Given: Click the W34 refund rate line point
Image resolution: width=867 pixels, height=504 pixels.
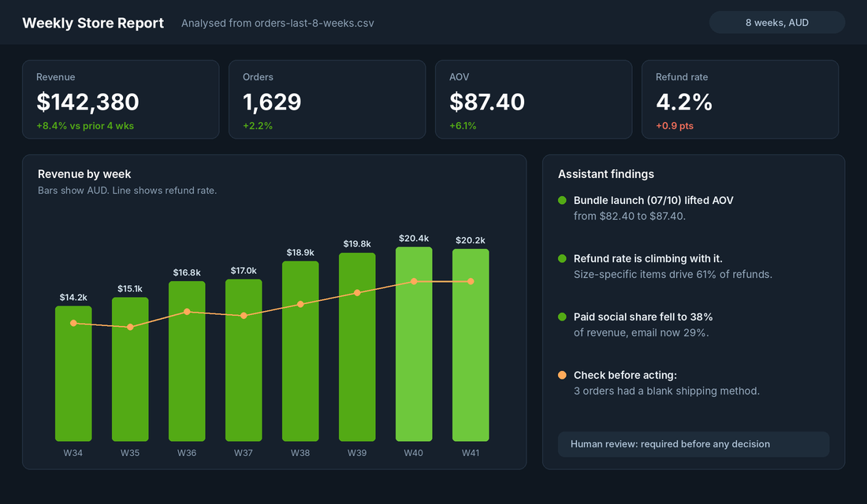Looking at the screenshot, I should [73, 324].
